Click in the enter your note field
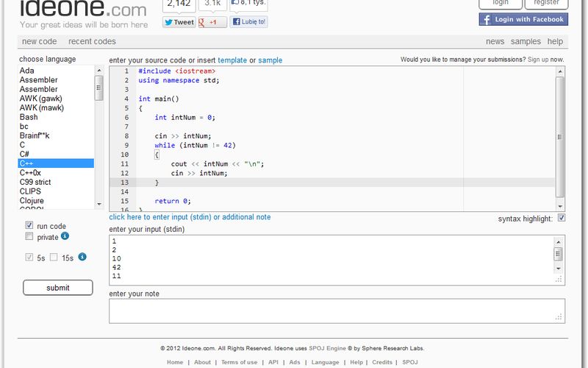This screenshot has width=588, height=368. point(337,311)
